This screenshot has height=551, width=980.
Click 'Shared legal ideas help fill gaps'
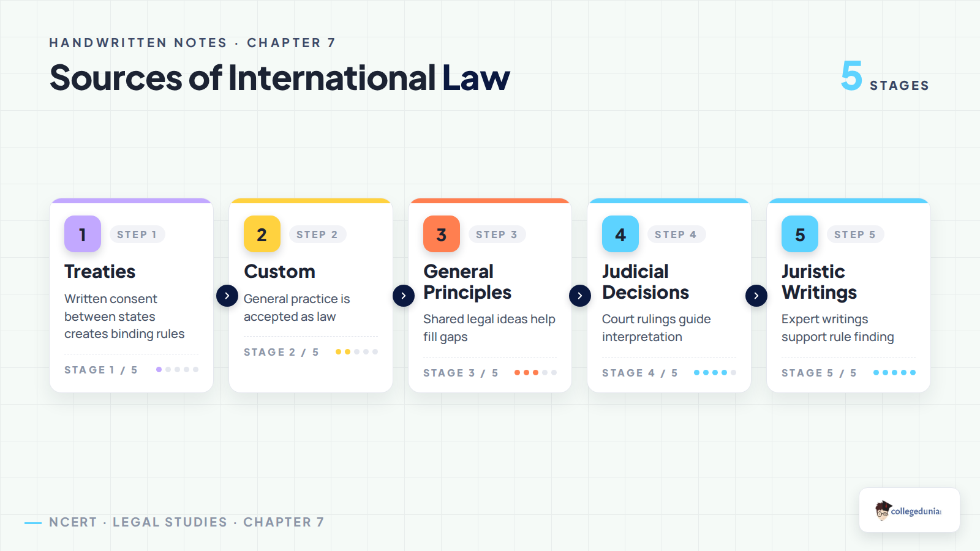pos(489,328)
